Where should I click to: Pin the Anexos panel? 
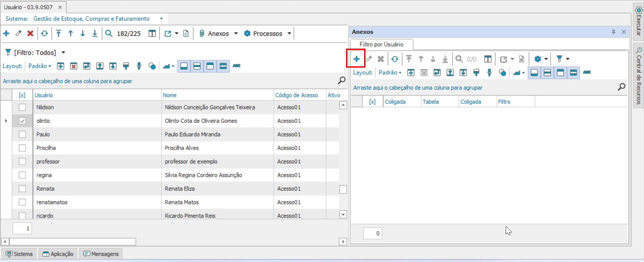[x=613, y=32]
